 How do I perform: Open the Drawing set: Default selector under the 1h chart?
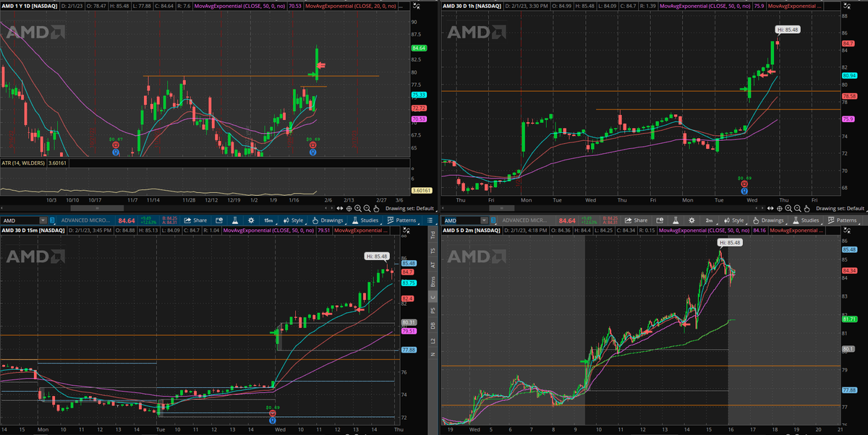[840, 208]
